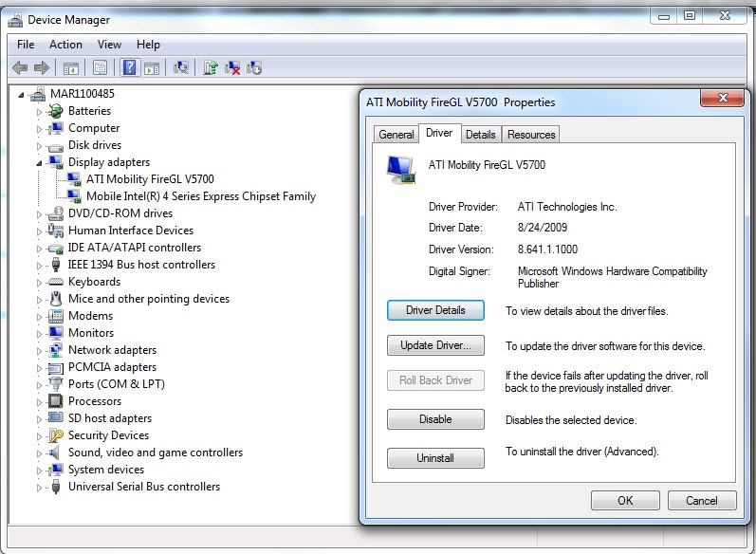Click Scan for hardware changes icon
756x554 pixels.
[x=181, y=67]
